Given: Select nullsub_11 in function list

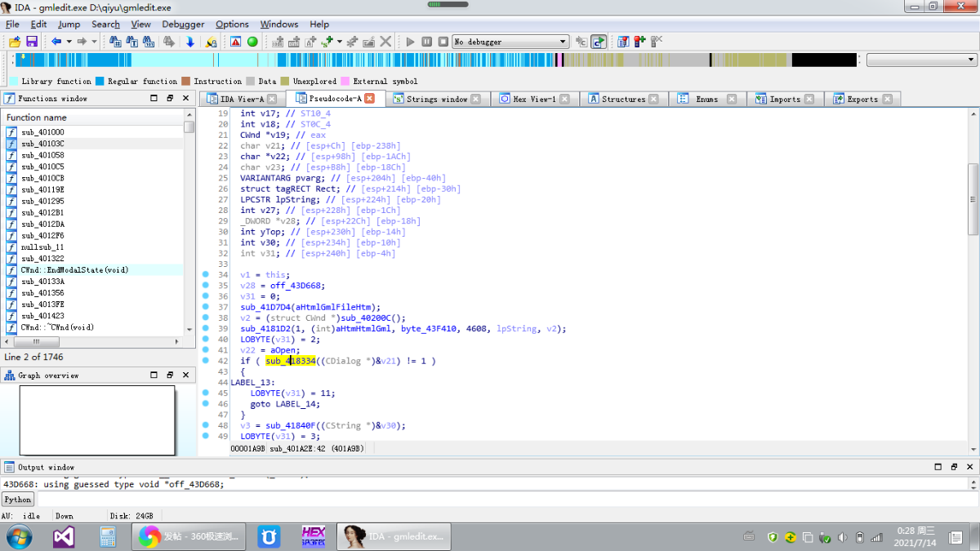Looking at the screenshot, I should [92, 247].
